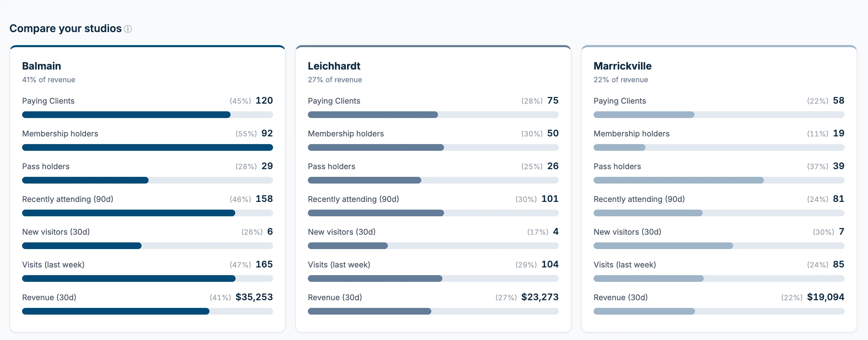Select Leichhardt's Visits count 104

pyautogui.click(x=550, y=264)
